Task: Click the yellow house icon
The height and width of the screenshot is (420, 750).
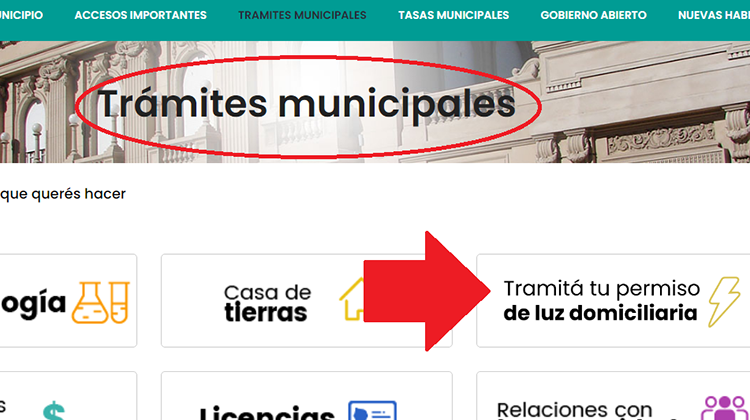Action: (x=350, y=300)
